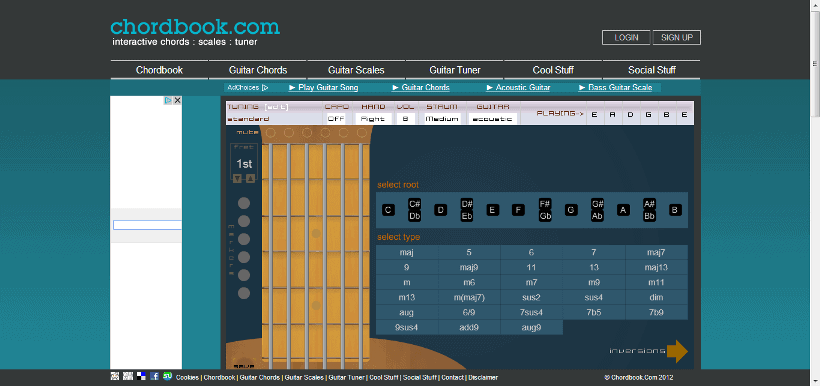Select root note D
This screenshot has height=386, width=820.
[440, 210]
